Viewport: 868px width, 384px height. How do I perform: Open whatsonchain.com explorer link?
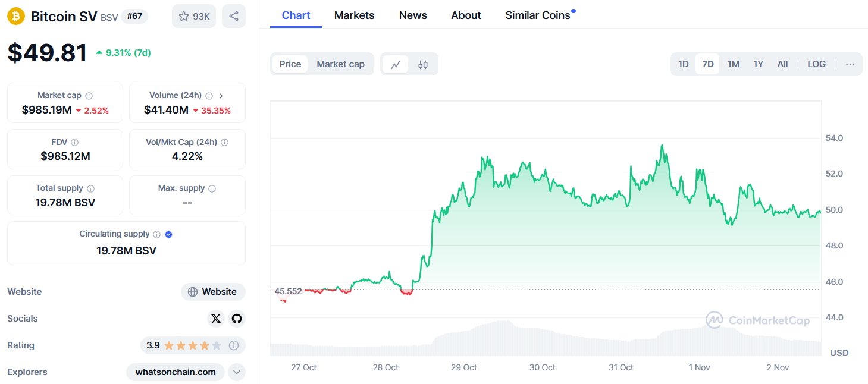click(x=176, y=372)
